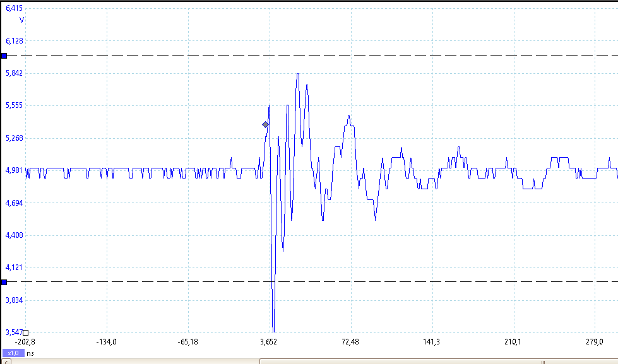Select the lower voltage ruler handle
The image size is (618, 364).
tap(4, 282)
